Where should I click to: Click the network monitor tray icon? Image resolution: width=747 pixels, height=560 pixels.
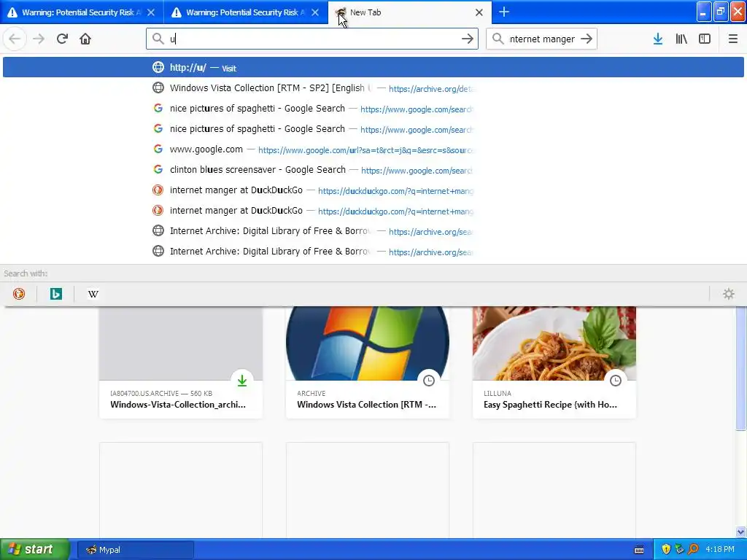tap(679, 550)
